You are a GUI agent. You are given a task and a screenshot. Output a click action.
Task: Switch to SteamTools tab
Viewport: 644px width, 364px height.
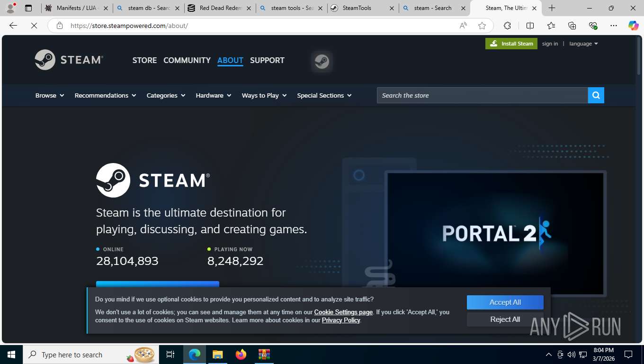(363, 8)
